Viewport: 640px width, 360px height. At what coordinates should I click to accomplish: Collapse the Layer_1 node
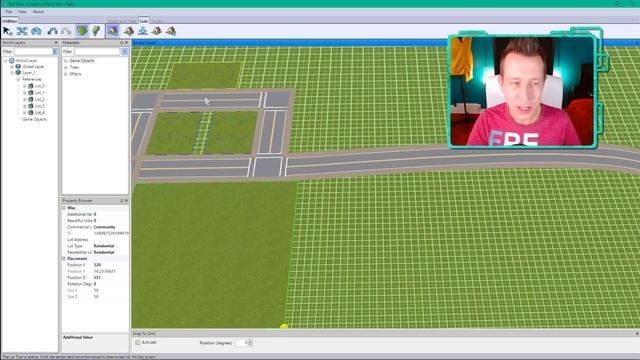click(12, 73)
